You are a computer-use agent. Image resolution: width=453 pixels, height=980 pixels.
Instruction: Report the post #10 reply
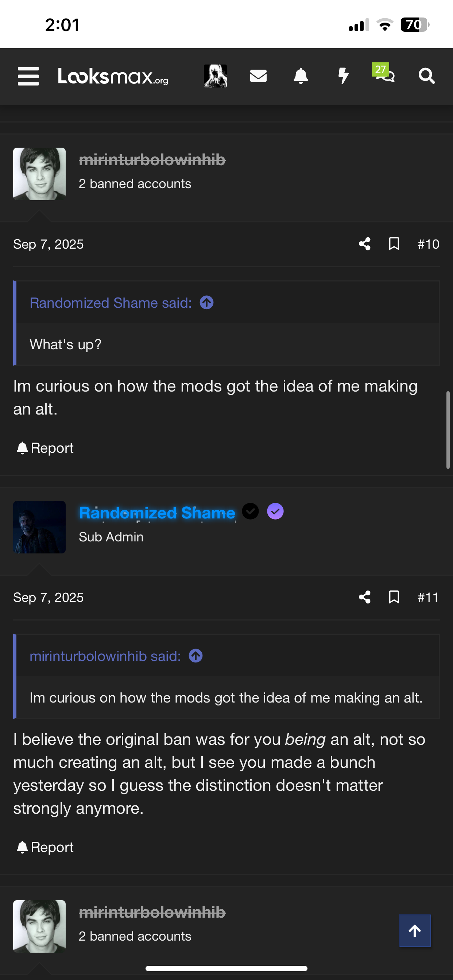click(45, 448)
